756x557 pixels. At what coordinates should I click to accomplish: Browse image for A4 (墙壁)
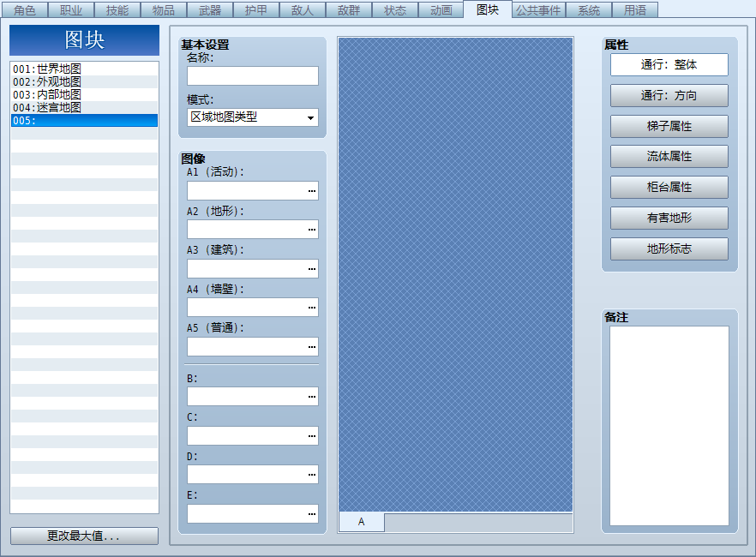pos(312,308)
